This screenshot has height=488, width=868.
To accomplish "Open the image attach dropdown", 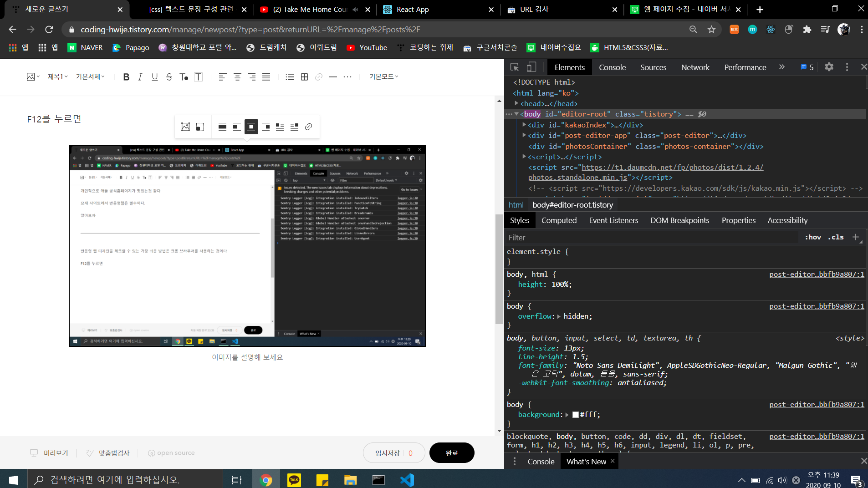I will (33, 77).
